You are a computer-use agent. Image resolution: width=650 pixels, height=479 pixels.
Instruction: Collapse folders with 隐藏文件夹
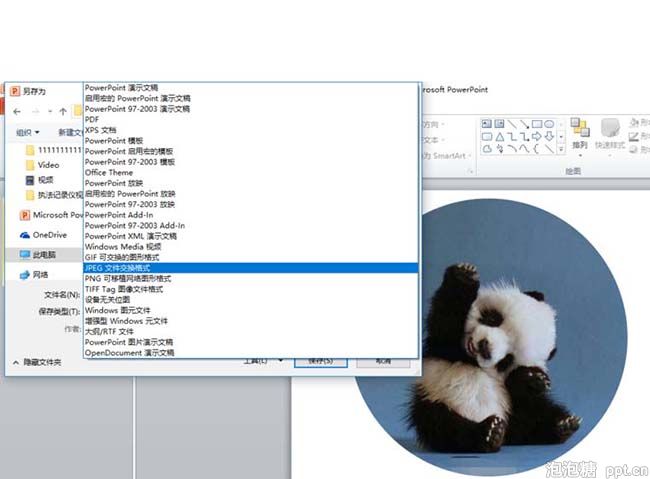pyautogui.click(x=38, y=362)
